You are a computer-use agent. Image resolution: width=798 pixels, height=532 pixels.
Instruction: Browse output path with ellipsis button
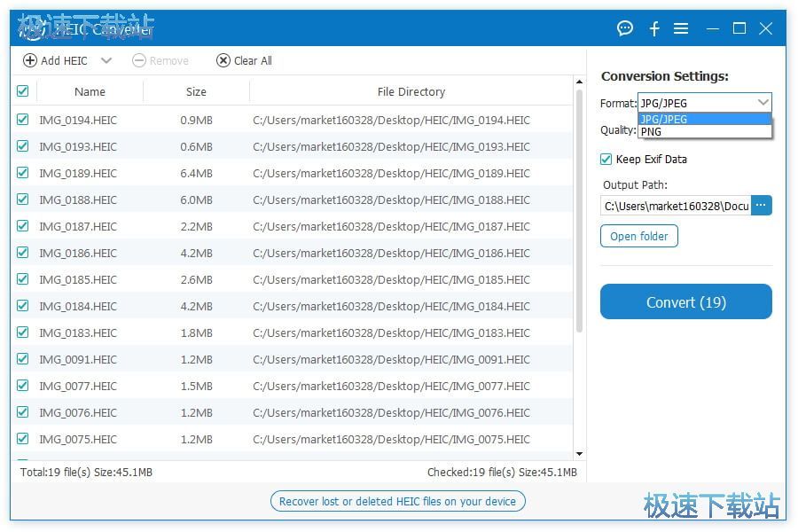(762, 206)
